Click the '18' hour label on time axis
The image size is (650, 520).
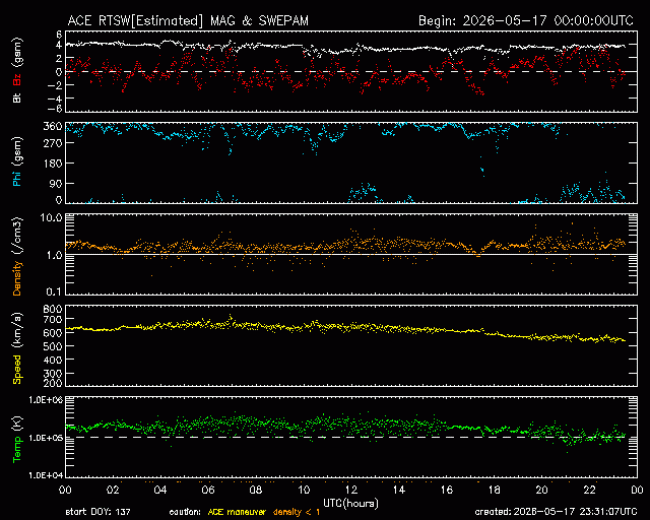coord(494,490)
